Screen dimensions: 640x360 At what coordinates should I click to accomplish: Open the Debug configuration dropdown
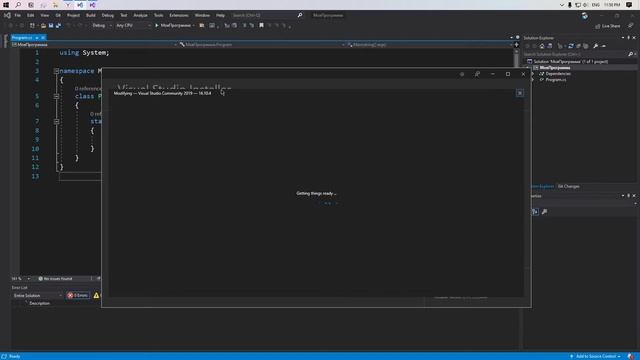(x=102, y=25)
